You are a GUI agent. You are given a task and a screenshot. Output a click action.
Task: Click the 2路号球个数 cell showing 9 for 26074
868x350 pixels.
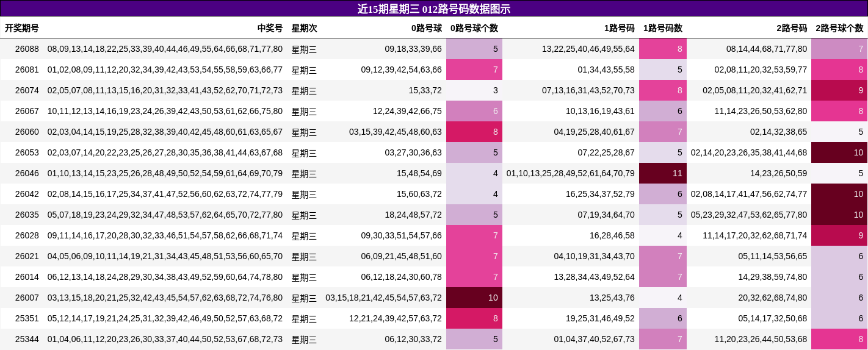pos(839,90)
